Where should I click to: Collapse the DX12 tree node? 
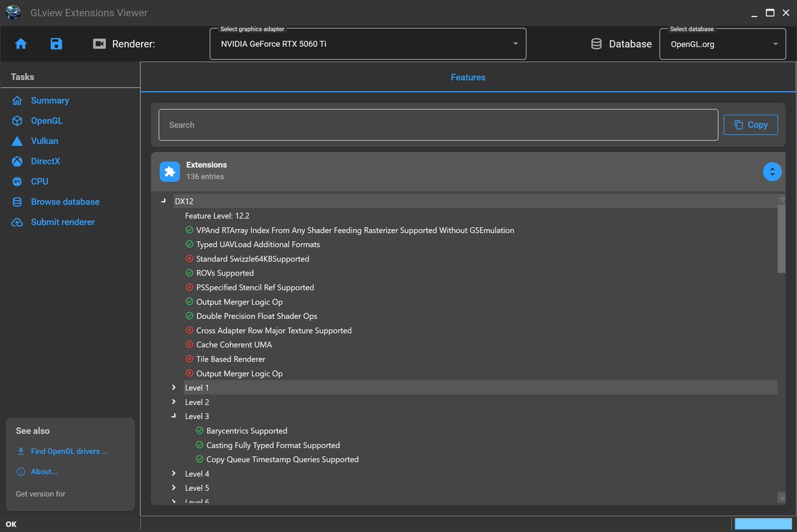pyautogui.click(x=163, y=201)
